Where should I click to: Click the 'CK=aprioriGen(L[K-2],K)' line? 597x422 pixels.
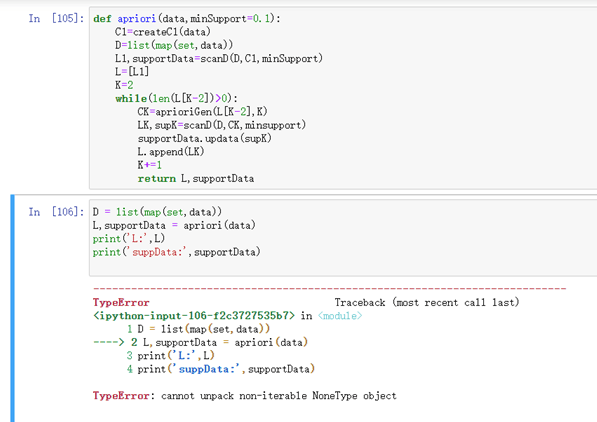(x=203, y=112)
